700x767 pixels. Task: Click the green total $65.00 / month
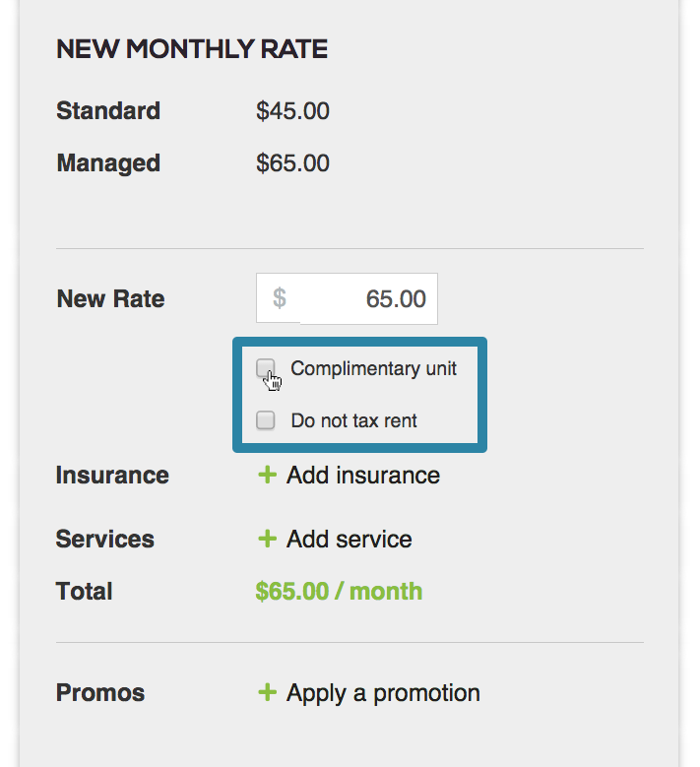(339, 592)
